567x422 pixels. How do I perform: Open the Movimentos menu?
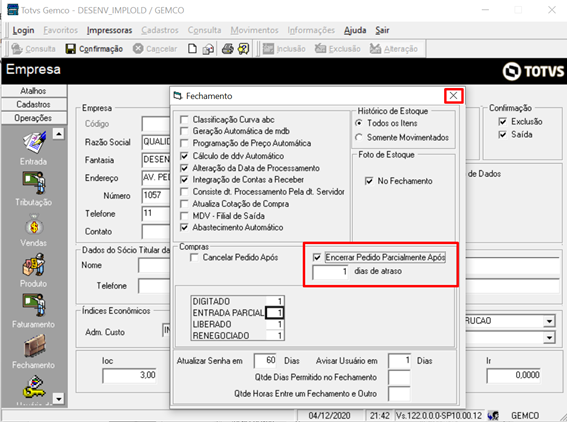[255, 30]
